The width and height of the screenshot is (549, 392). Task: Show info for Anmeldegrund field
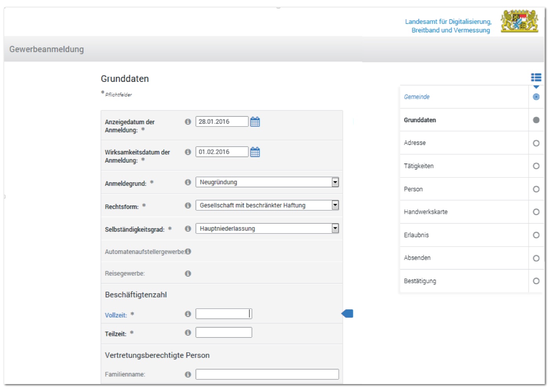188,182
